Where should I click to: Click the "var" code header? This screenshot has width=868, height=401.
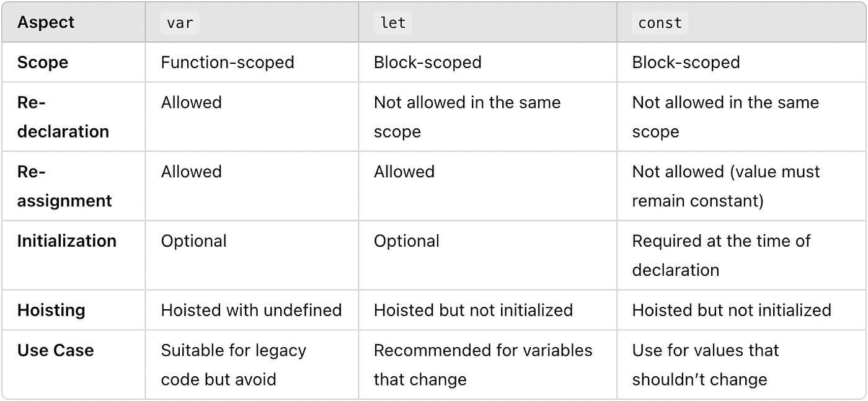180,23
